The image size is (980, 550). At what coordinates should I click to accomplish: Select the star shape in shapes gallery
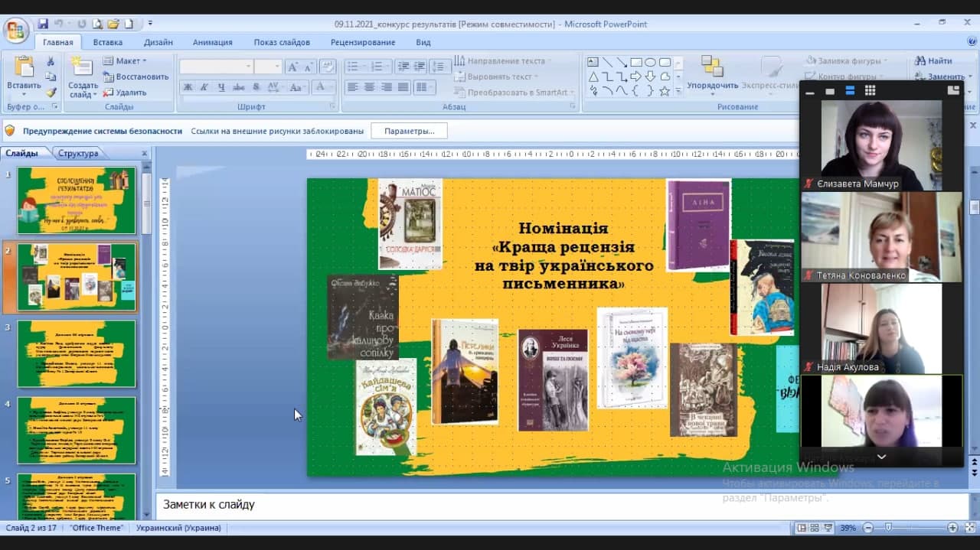665,91
